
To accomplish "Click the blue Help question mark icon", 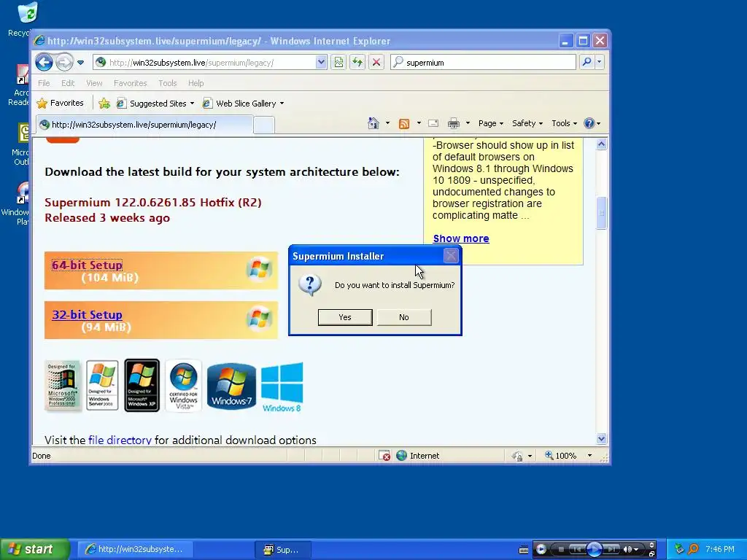I will click(589, 123).
